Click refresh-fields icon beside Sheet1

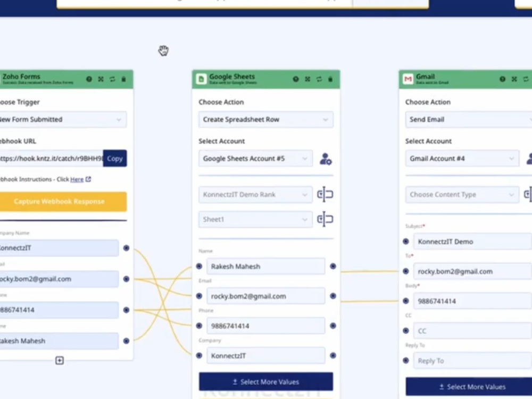point(325,219)
